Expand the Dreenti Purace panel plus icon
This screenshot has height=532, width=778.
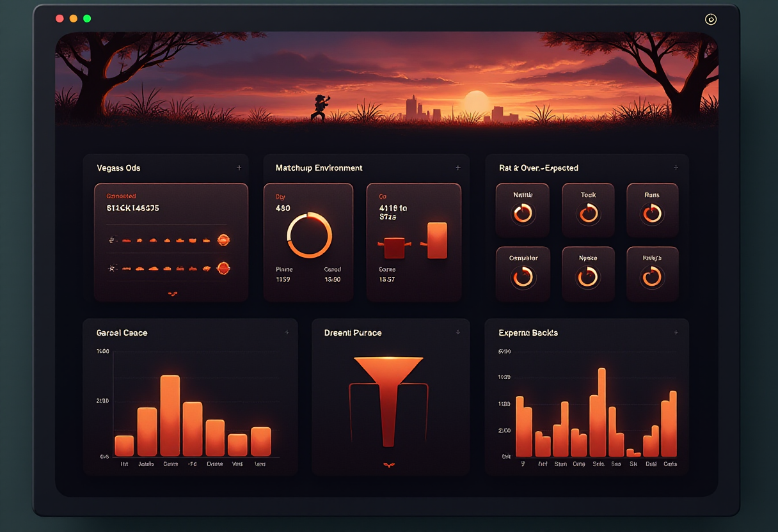458,332
